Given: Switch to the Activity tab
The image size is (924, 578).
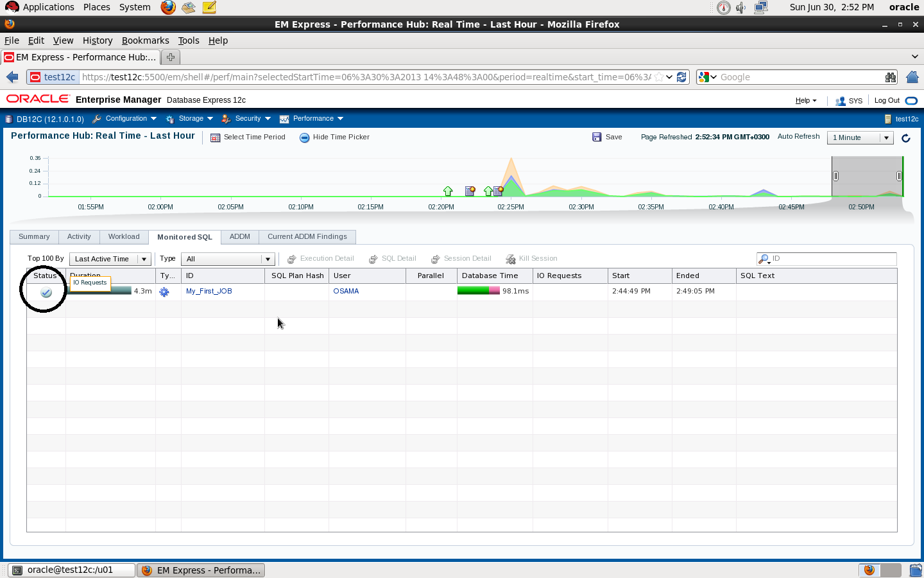Looking at the screenshot, I should 79,237.
